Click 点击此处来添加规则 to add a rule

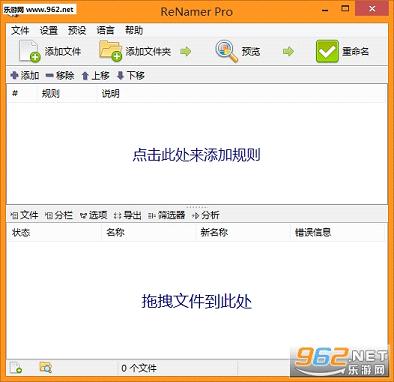(x=197, y=155)
